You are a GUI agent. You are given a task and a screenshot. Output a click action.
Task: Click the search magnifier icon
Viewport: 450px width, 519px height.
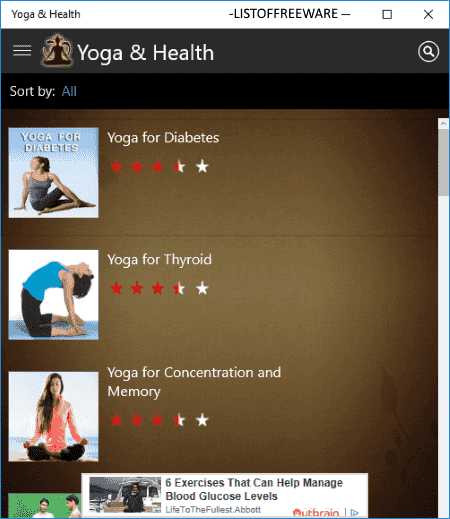click(x=428, y=51)
